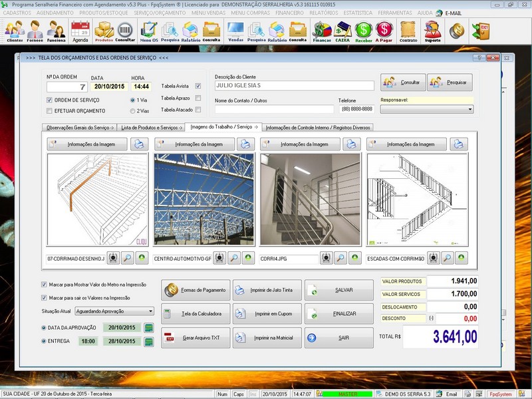Image resolution: width=532 pixels, height=399 pixels.
Task: Select the 2 Vias radio button
Action: [134, 110]
